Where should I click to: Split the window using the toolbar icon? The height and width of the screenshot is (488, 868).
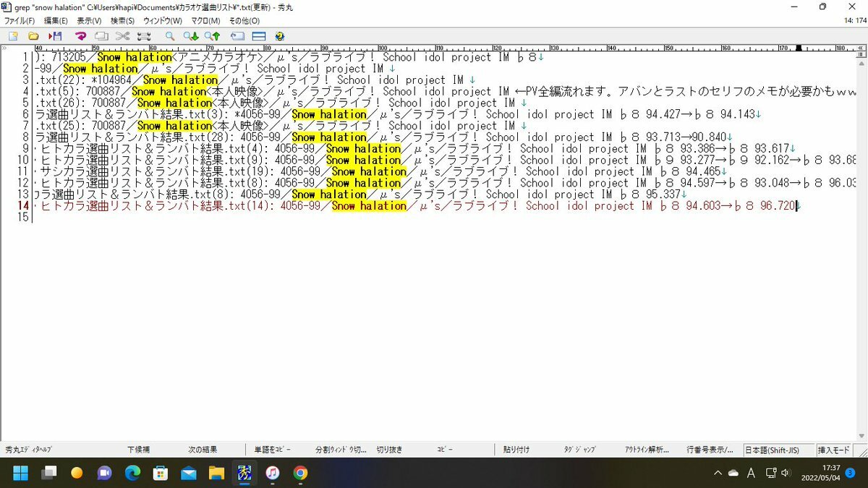pyautogui.click(x=258, y=35)
